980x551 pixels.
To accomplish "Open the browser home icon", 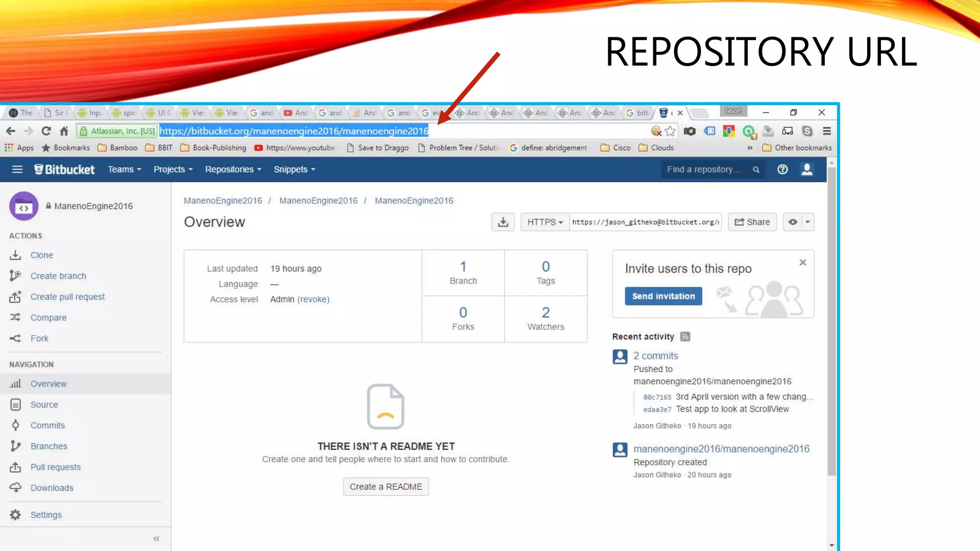I will click(x=64, y=131).
